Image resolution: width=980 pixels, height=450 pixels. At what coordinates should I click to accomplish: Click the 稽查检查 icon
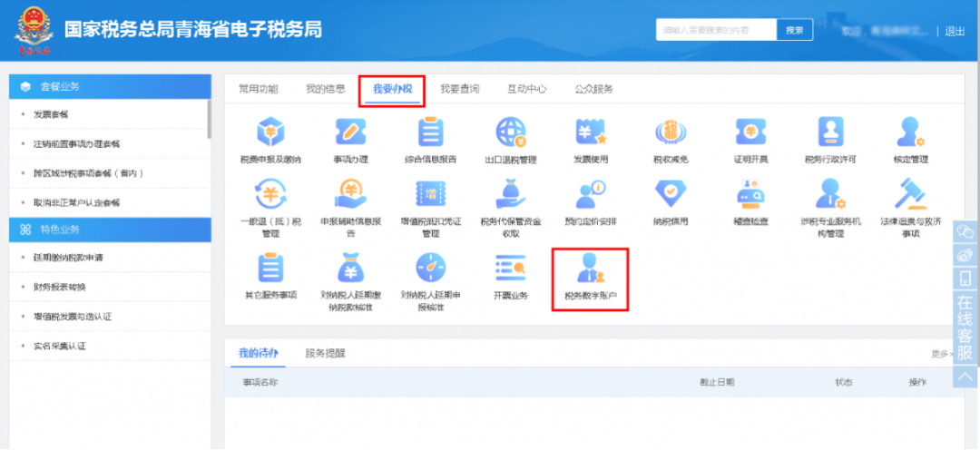[750, 195]
